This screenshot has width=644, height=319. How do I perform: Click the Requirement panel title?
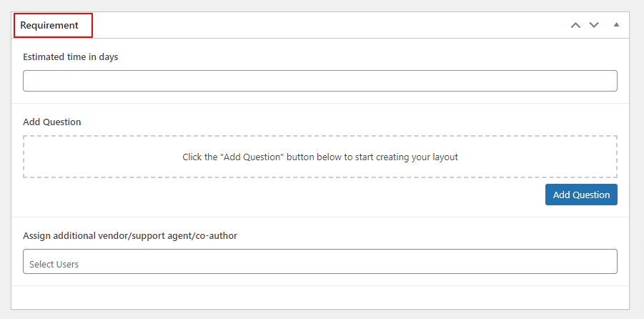pyautogui.click(x=49, y=25)
